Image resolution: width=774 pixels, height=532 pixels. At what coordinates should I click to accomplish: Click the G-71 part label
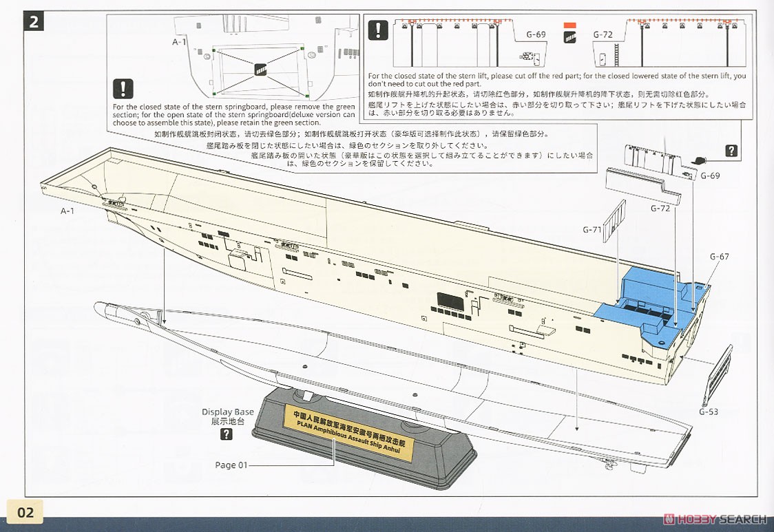592,229
